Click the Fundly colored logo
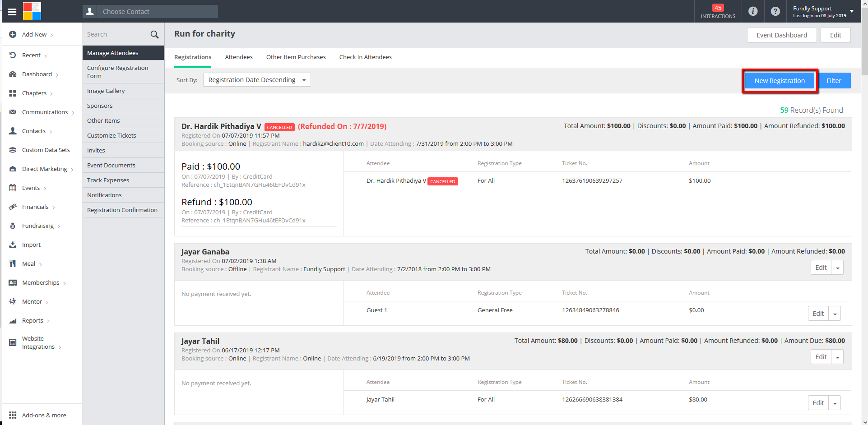868x425 pixels. coord(32,11)
